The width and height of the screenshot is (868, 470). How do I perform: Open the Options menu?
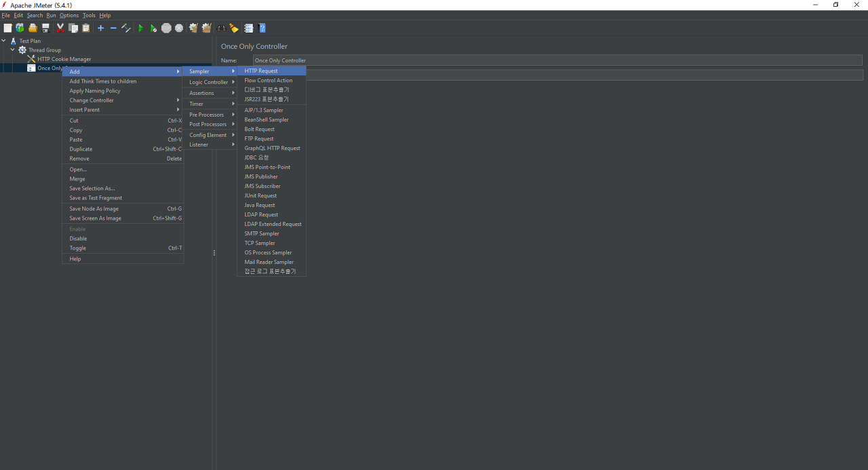[69, 15]
